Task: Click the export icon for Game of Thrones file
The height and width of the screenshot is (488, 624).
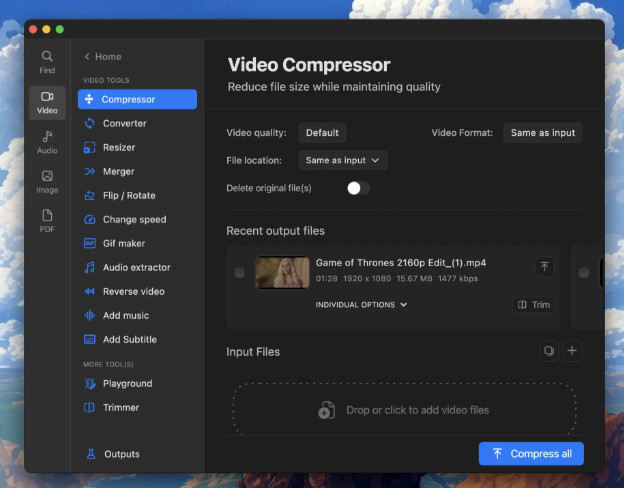Action: coord(544,266)
